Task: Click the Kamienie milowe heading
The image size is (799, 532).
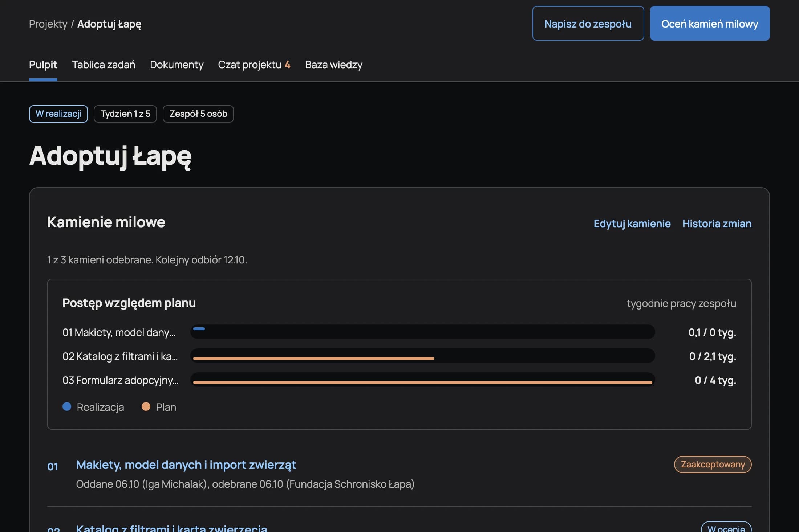Action: click(x=106, y=222)
